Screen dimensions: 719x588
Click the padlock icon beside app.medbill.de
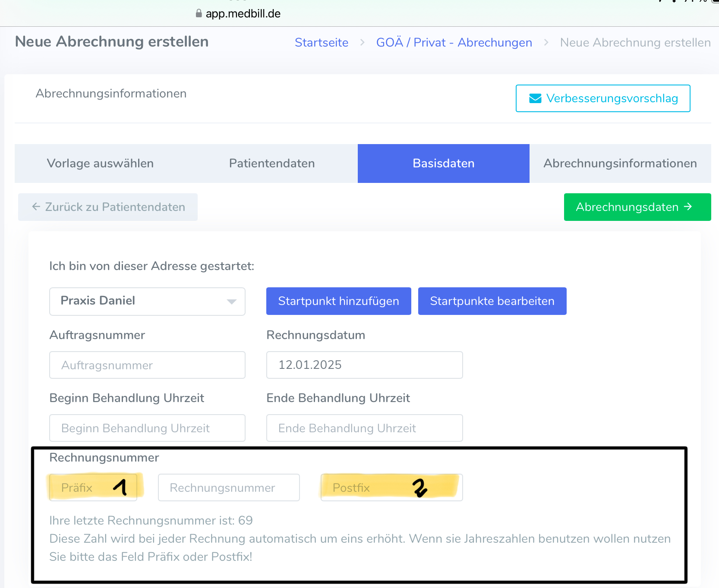coord(199,13)
